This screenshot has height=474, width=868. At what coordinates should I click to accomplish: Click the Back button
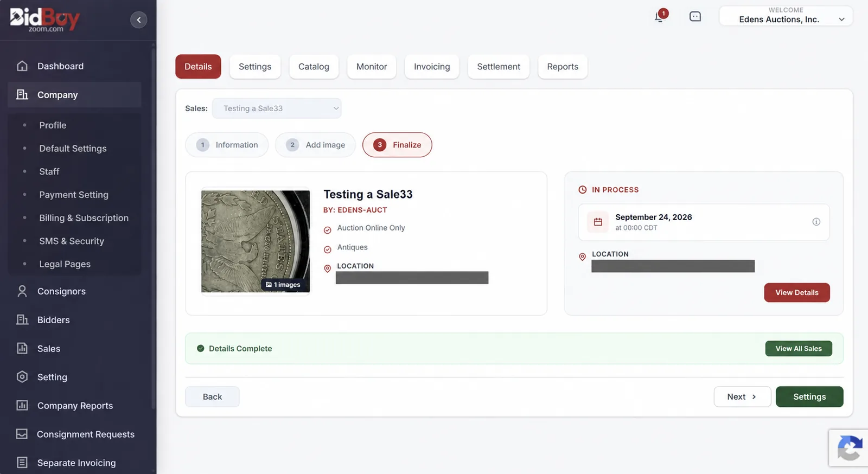coord(212,397)
